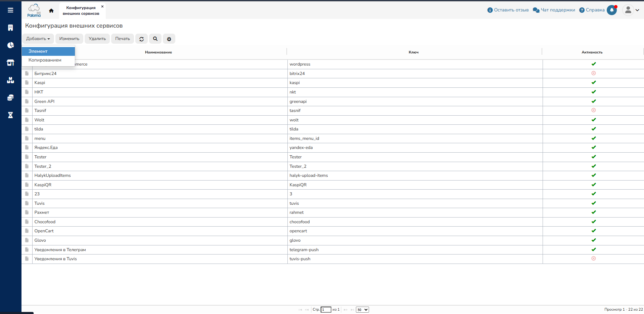Image resolution: width=644 pixels, height=314 pixels.
Task: Click the store icon in sidebar
Action: tap(10, 63)
